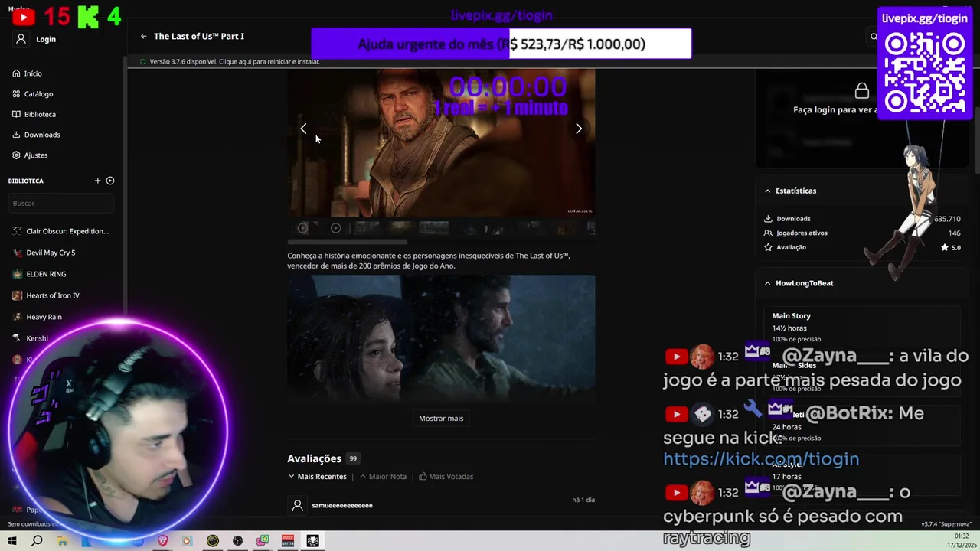
Task: Collapse the Estatísticas section
Action: tap(767, 191)
